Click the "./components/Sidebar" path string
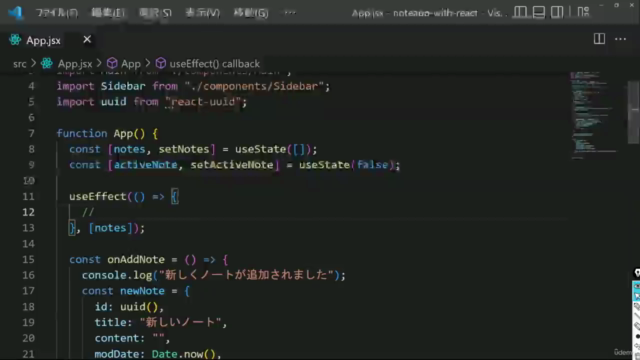Image resolution: width=640 pixels, height=360 pixels. click(x=254, y=86)
